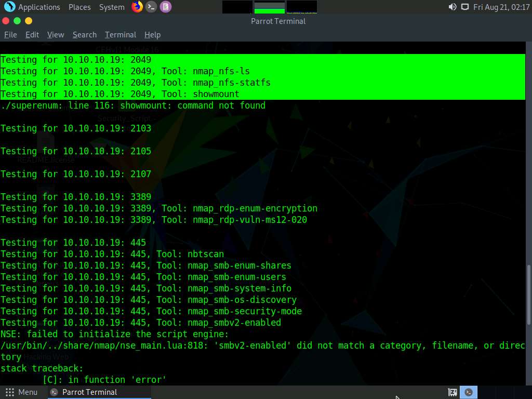Open the Terminal menu

[x=121, y=35]
